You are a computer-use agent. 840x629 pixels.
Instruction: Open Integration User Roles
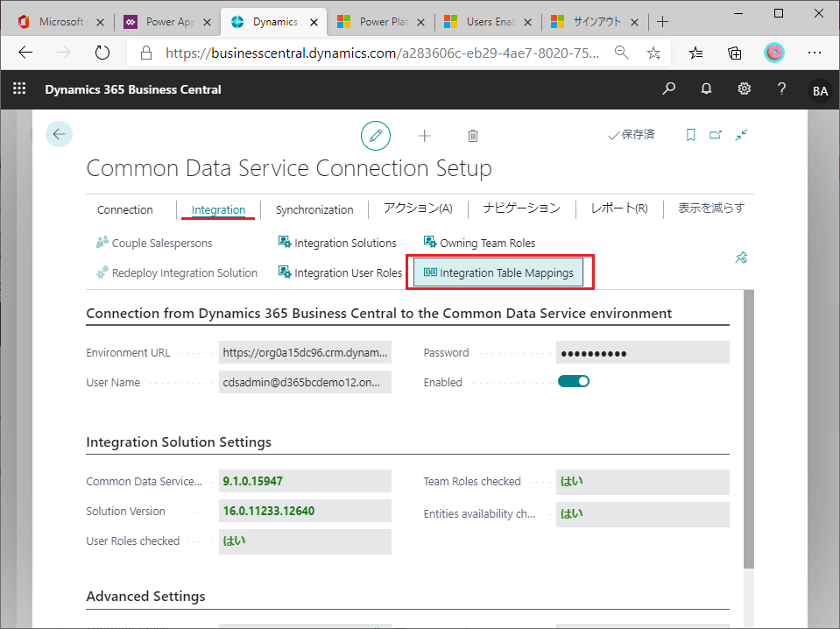340,272
